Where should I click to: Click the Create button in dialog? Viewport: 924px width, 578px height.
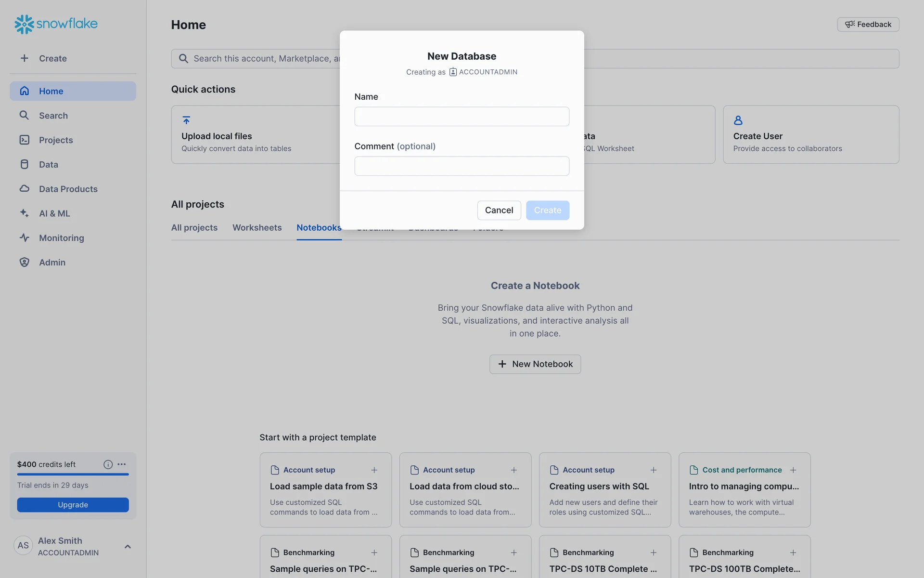547,210
